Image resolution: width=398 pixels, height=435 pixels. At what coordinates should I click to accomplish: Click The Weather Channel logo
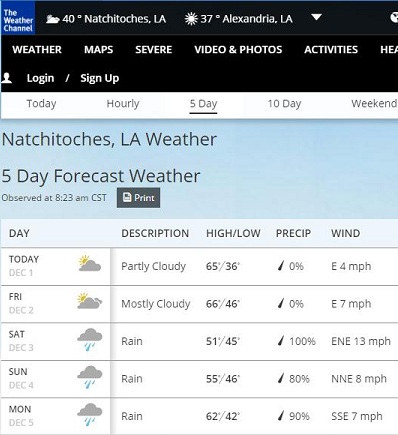click(x=18, y=18)
